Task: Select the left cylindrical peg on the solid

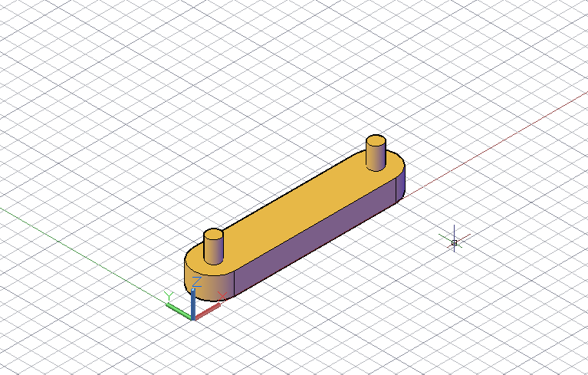Action: coord(213,247)
